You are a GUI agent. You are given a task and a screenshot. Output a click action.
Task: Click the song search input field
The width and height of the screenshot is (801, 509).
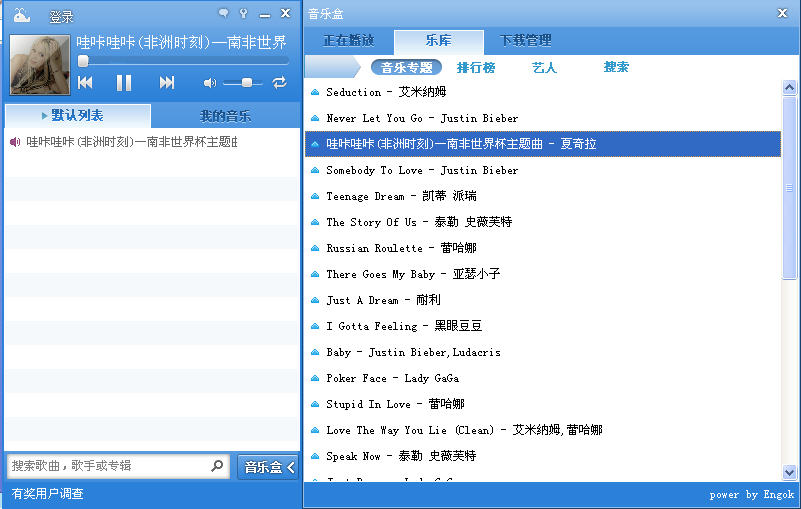[x=108, y=466]
